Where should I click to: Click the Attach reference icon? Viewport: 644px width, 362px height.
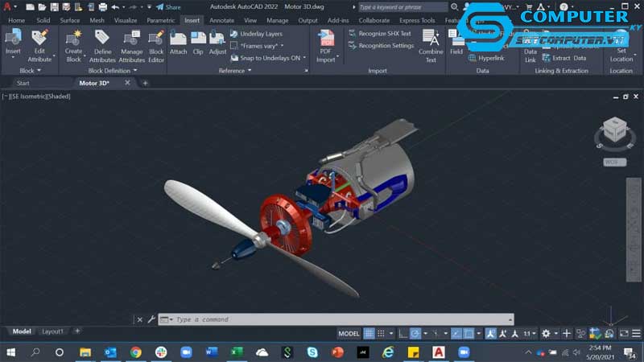[178, 38]
